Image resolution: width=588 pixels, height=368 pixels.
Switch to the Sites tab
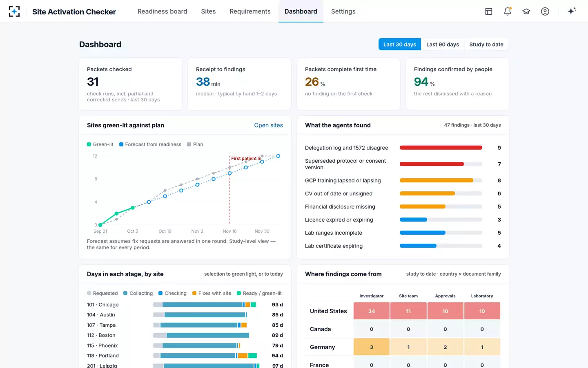(208, 11)
